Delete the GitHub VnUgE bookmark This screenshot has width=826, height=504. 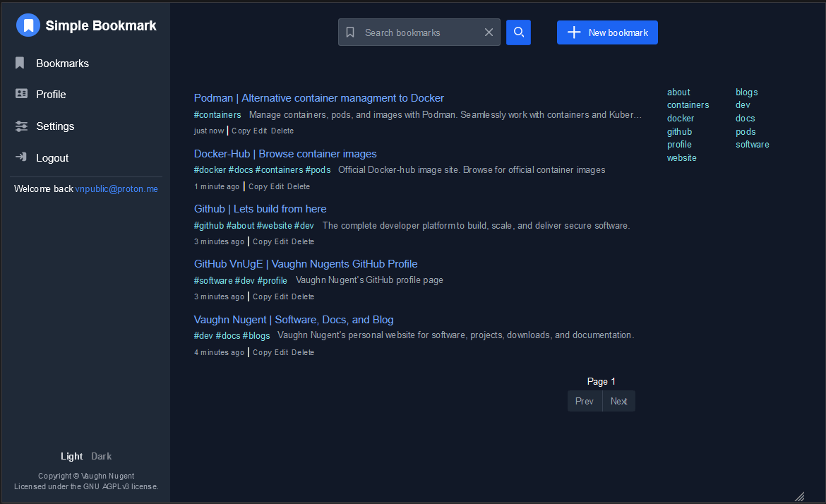point(303,296)
